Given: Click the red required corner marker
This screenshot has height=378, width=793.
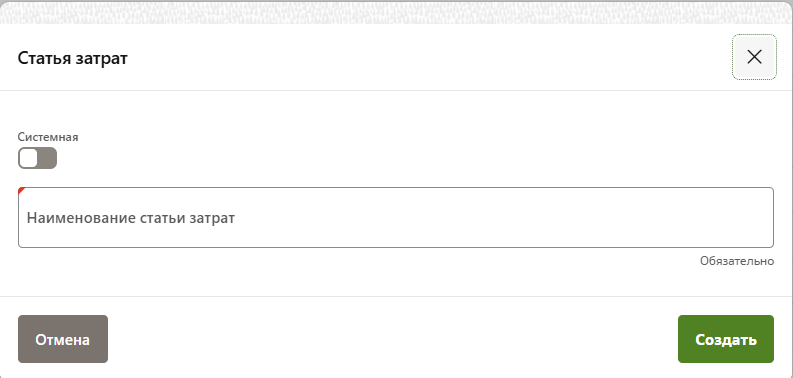Looking at the screenshot, I should 21,190.
